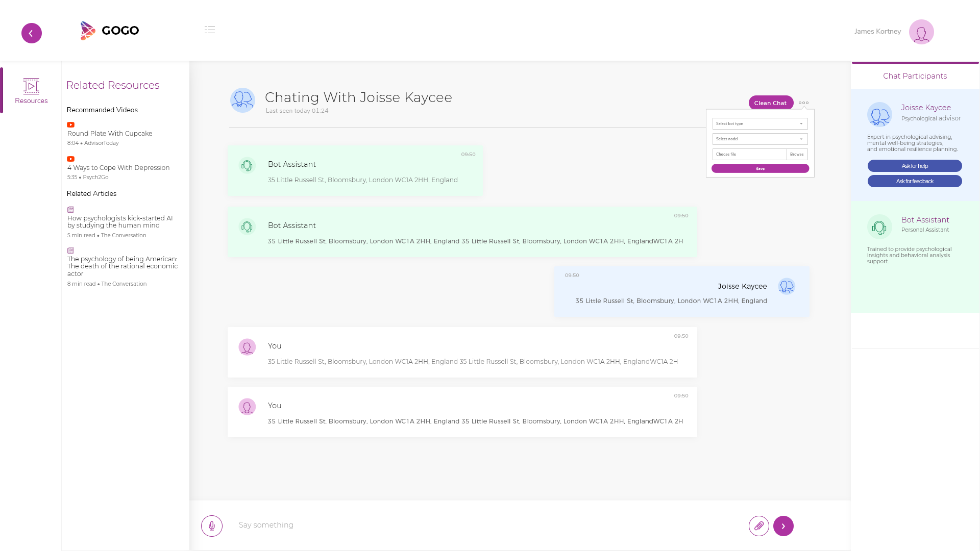Viewport: 980px width, 551px height.
Task: Open Round Plate With Cupcake video
Action: tap(110, 133)
